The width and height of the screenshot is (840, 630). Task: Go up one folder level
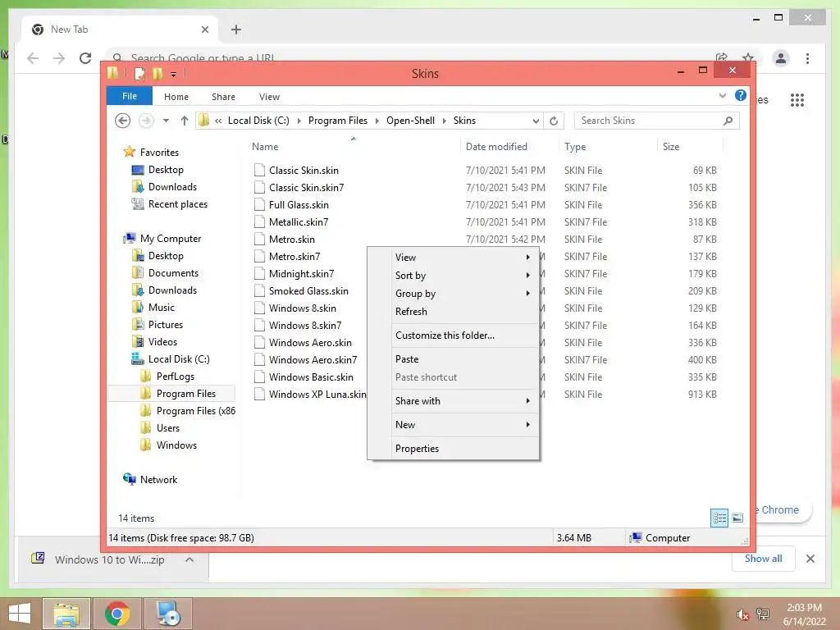tap(185, 121)
